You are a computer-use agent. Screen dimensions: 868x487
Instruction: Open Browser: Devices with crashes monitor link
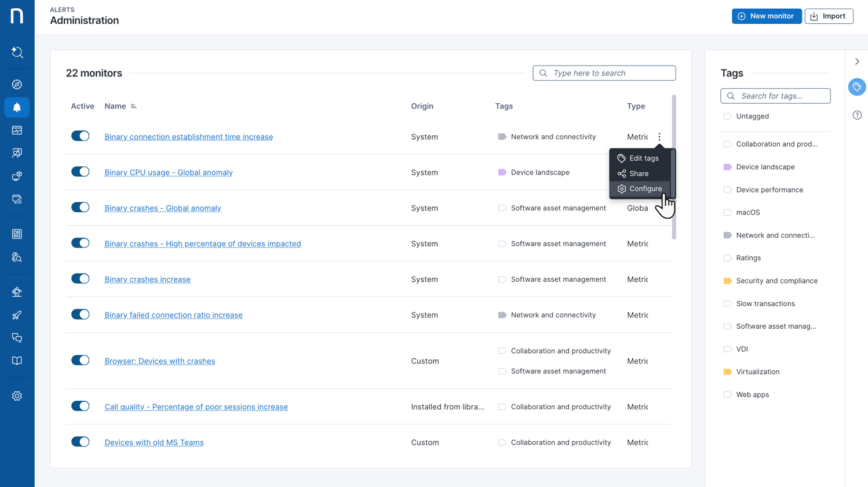159,361
